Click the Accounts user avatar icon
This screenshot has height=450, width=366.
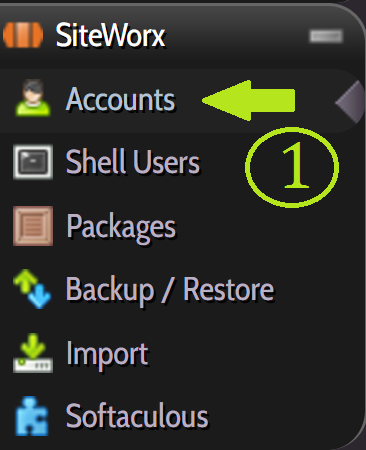pos(33,98)
